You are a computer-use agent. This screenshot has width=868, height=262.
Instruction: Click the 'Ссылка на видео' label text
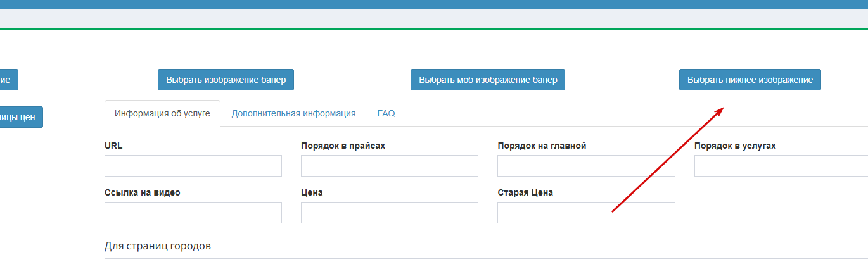click(142, 192)
